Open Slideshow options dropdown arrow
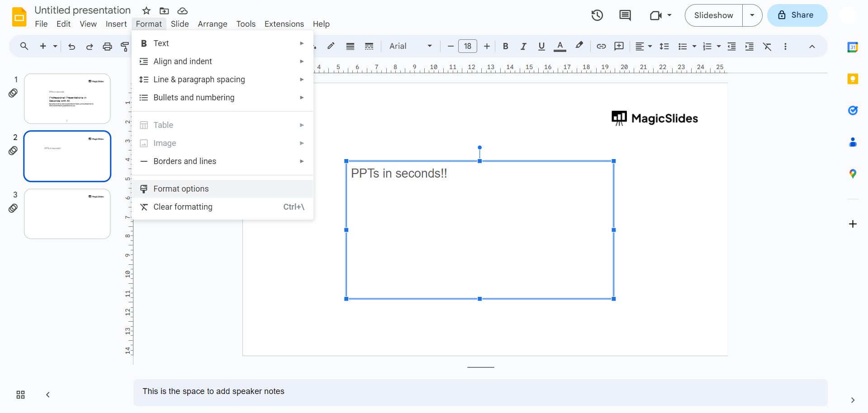 [x=752, y=15]
